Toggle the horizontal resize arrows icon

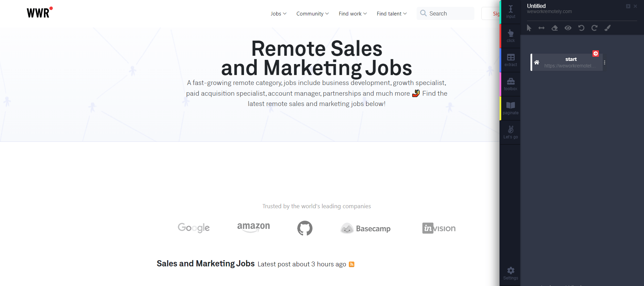point(541,28)
